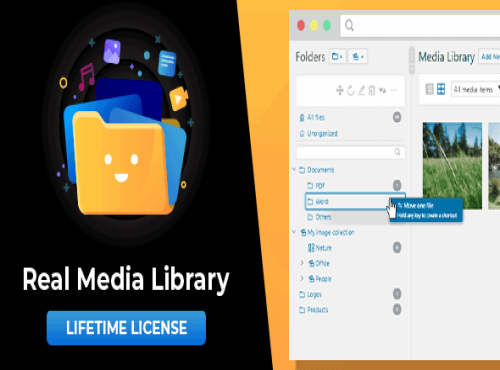Viewport: 500px width, 370px height.
Task: Collapse My image collection tree
Action: coord(294,232)
